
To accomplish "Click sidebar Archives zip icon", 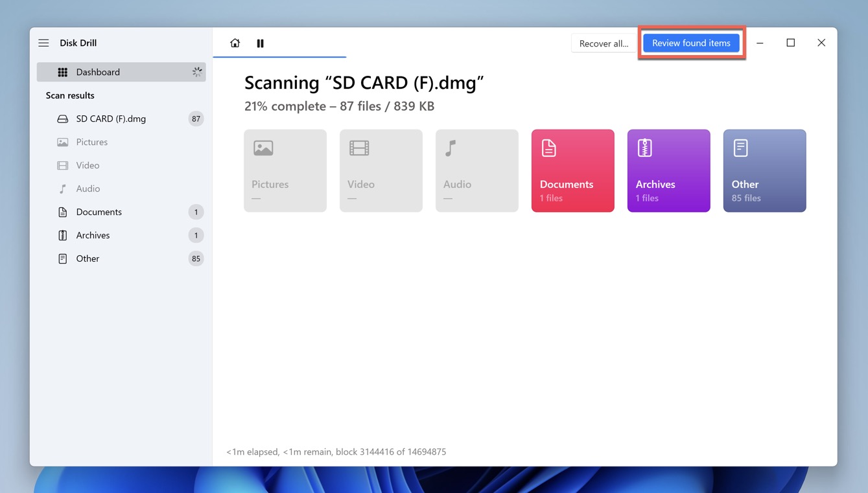I will click(x=63, y=235).
